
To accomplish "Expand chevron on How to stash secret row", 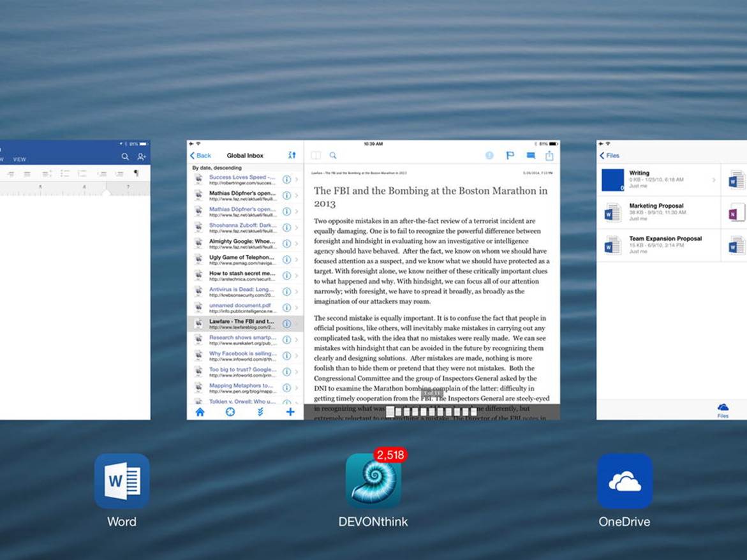I will [x=297, y=276].
